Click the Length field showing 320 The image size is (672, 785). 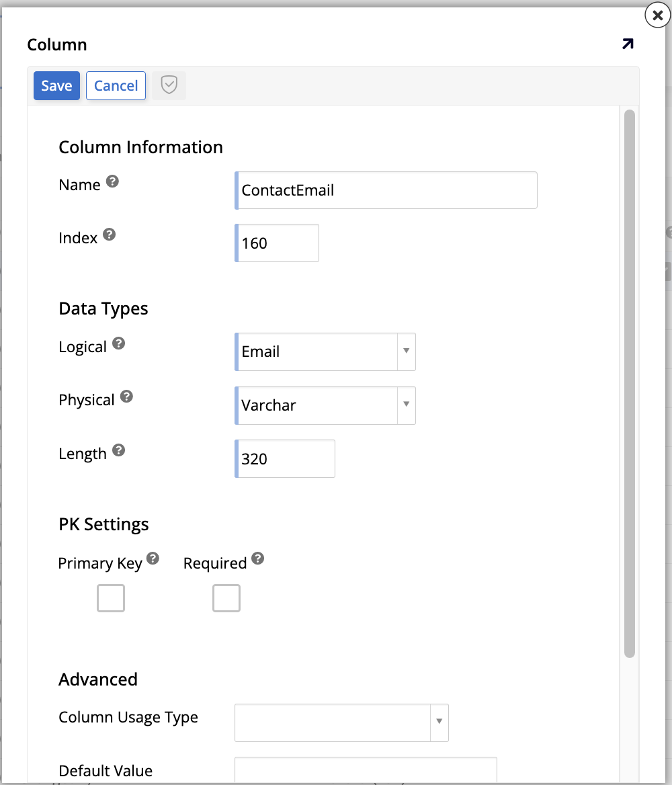click(284, 458)
